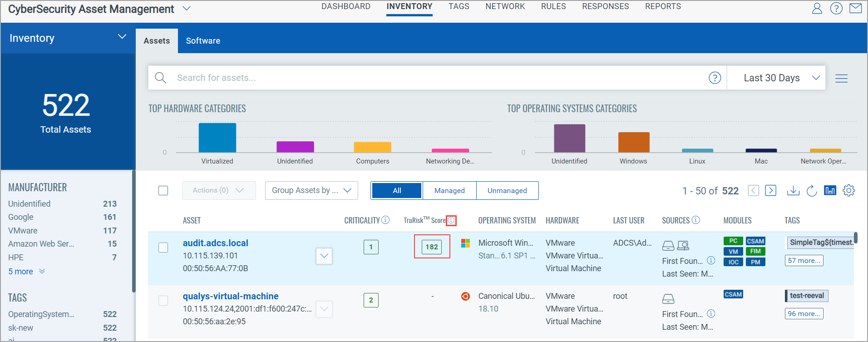
Task: Filter to Unmanaged assets
Action: pyautogui.click(x=507, y=190)
